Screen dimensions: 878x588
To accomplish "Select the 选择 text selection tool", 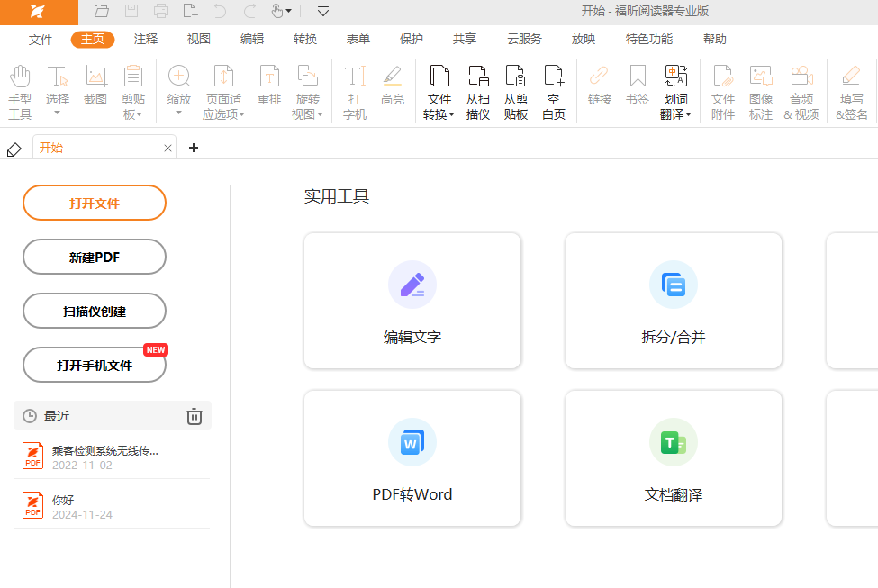I will coord(57,86).
